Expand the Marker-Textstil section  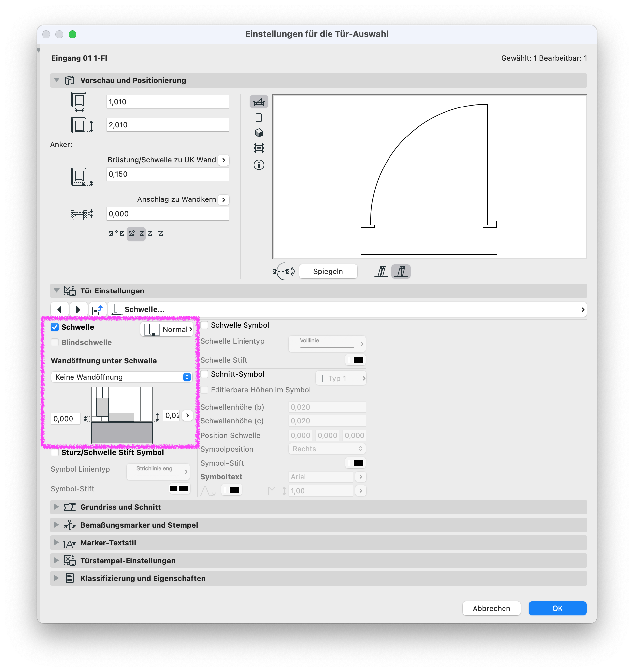(57, 542)
